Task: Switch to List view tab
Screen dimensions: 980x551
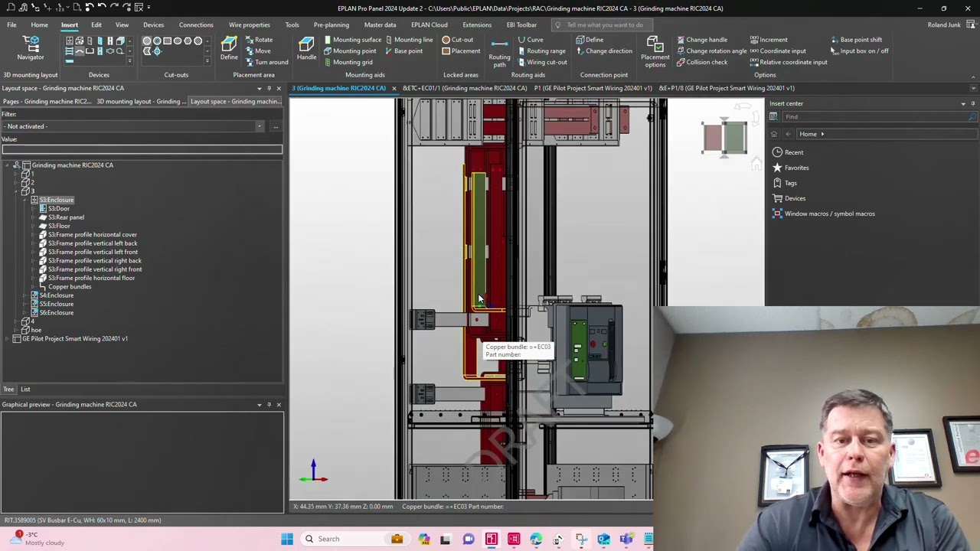Action: [x=25, y=390]
